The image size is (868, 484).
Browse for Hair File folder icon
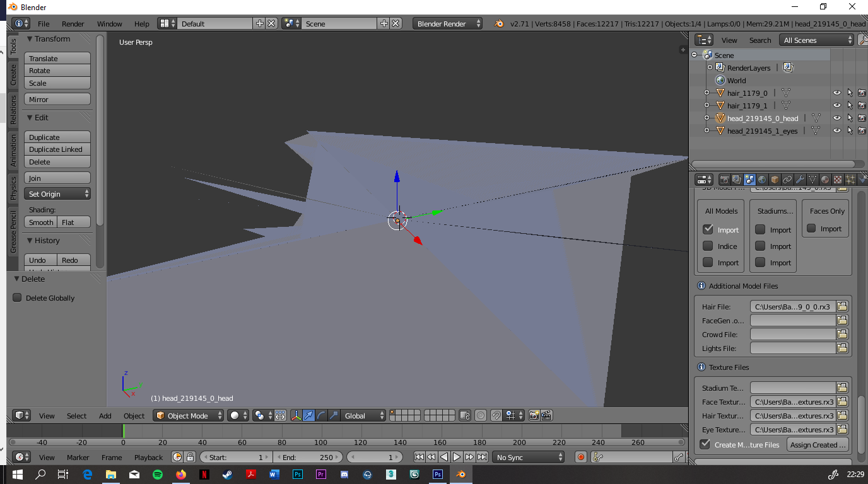click(x=842, y=306)
